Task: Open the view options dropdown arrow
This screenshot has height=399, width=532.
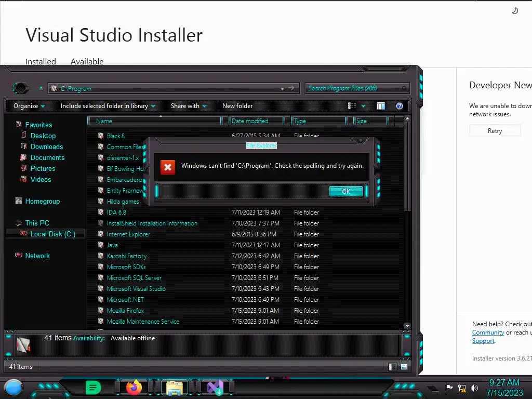Action: [x=363, y=106]
